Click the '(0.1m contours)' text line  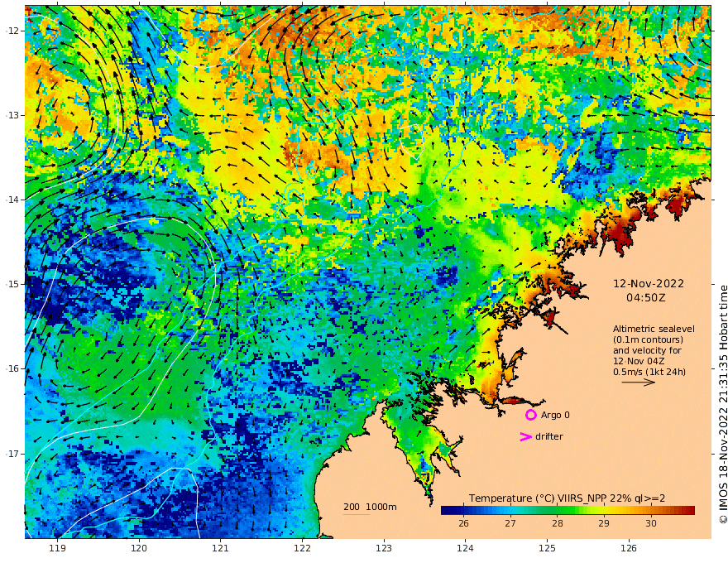click(648, 339)
